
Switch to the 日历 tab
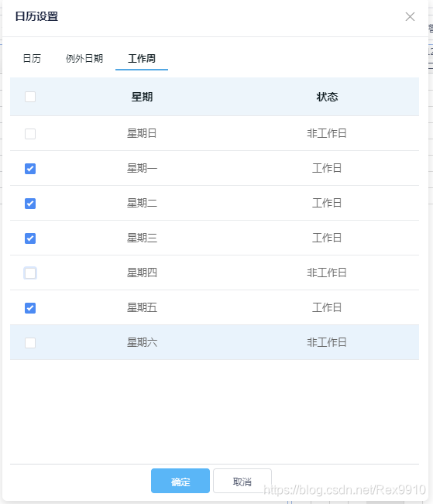click(x=32, y=59)
